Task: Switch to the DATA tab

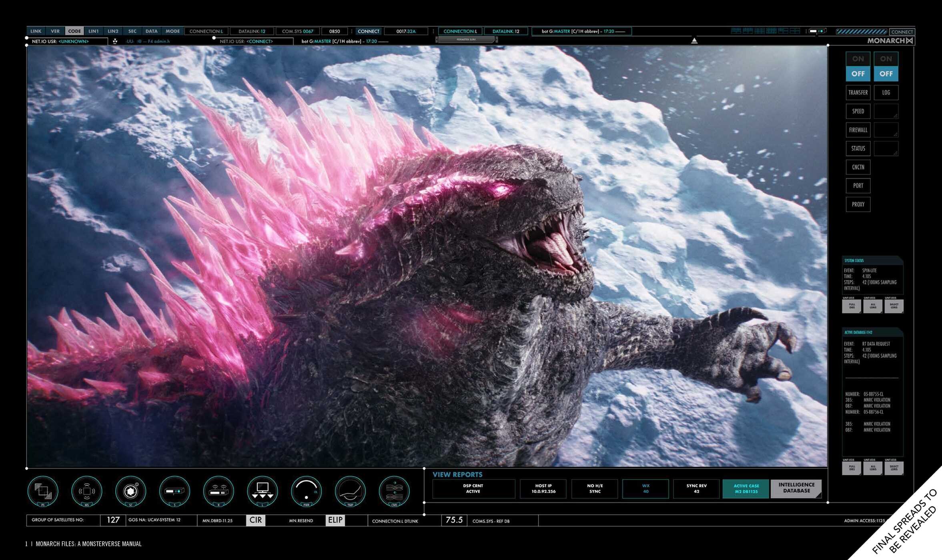Action: point(151,31)
